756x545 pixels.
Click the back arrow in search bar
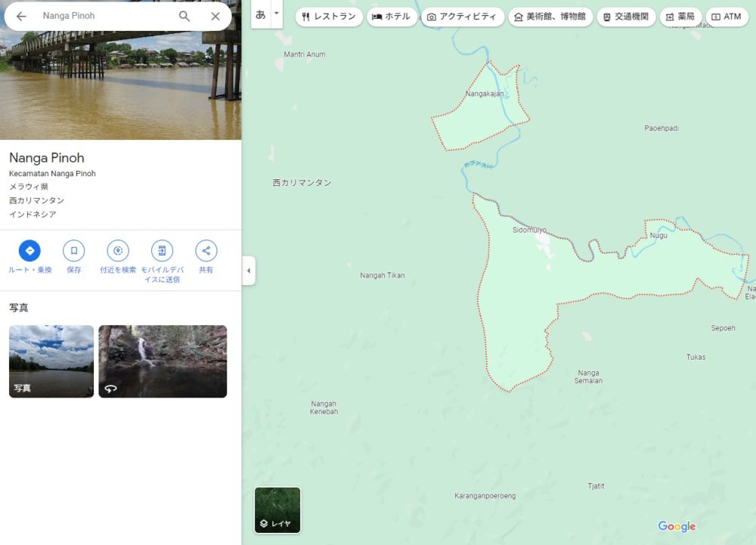pyautogui.click(x=21, y=16)
